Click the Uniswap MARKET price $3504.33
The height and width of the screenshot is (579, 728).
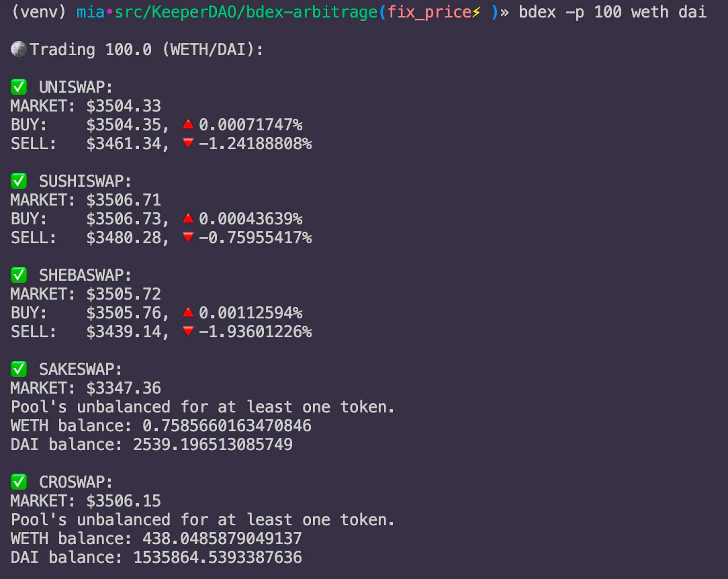pos(124,106)
